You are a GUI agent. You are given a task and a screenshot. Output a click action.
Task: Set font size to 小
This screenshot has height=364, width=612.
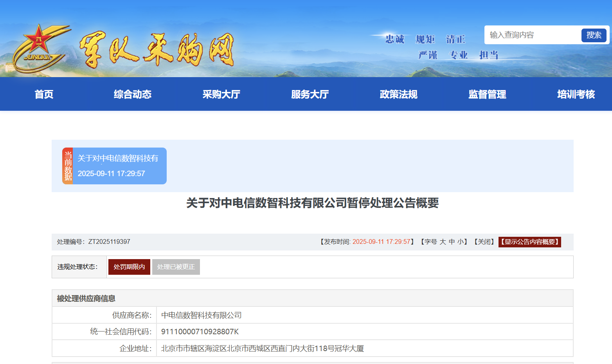coord(460,242)
